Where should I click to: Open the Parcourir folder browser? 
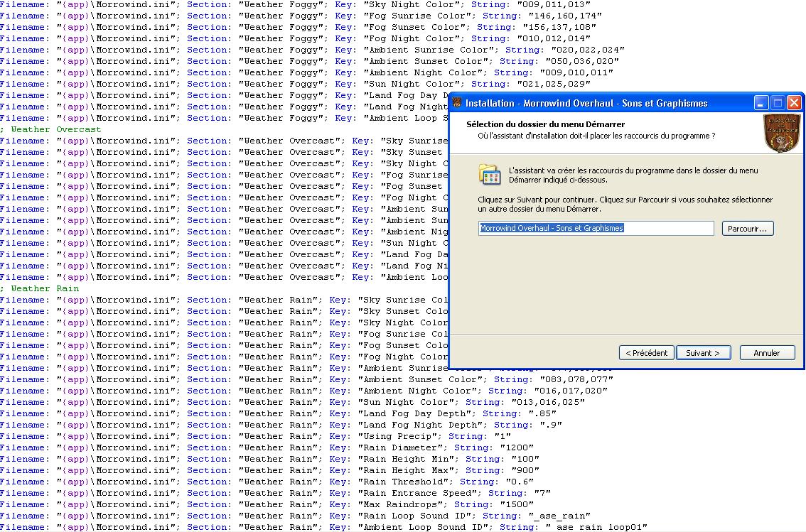[x=748, y=229]
